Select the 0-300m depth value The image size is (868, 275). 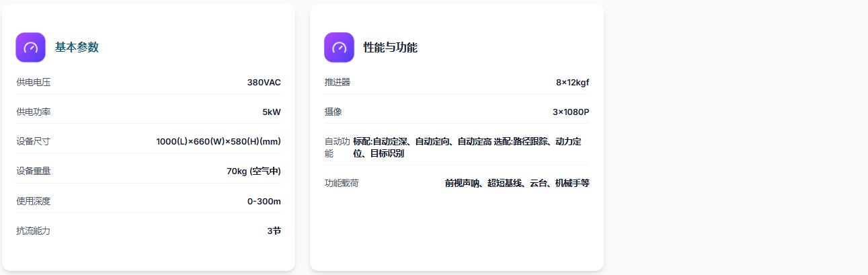tap(264, 201)
